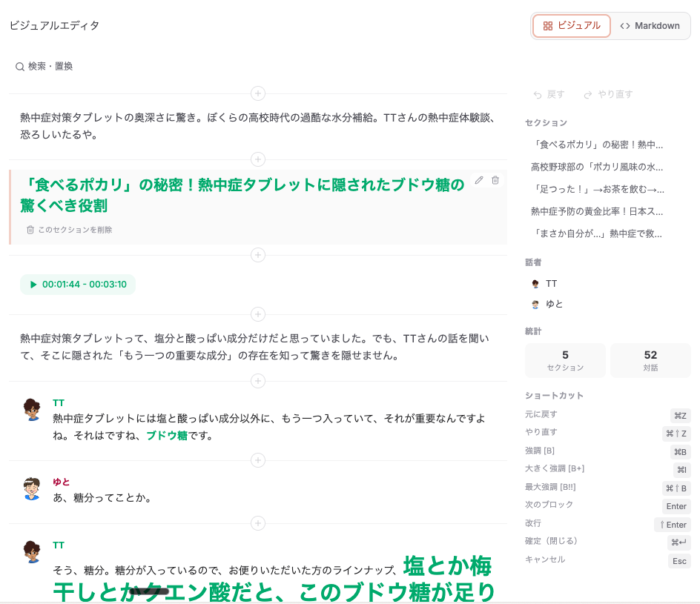This screenshot has width=700, height=604.
Task: Play the 00:01:44 - 00:03:10 audio segment
Action: (33, 284)
